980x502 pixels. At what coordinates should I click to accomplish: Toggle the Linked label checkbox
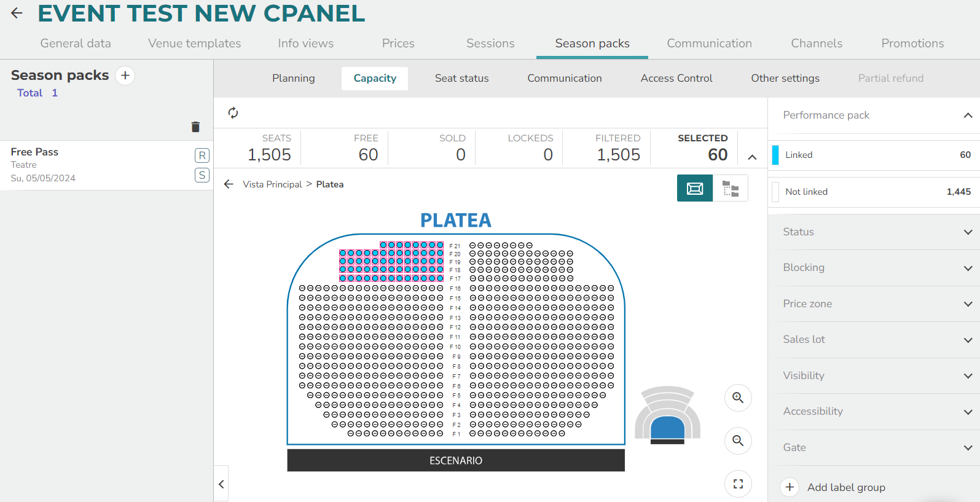pyautogui.click(x=775, y=155)
